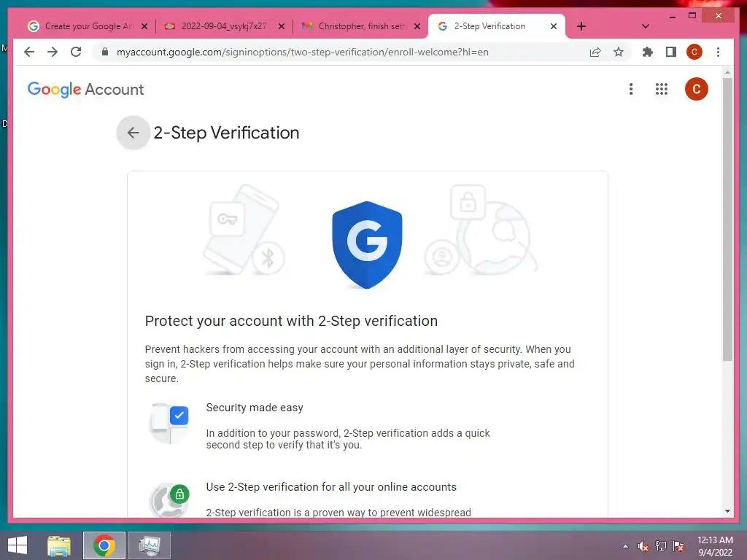This screenshot has width=747, height=560.
Task: Go back from 2-Step Verification page
Action: click(x=133, y=133)
